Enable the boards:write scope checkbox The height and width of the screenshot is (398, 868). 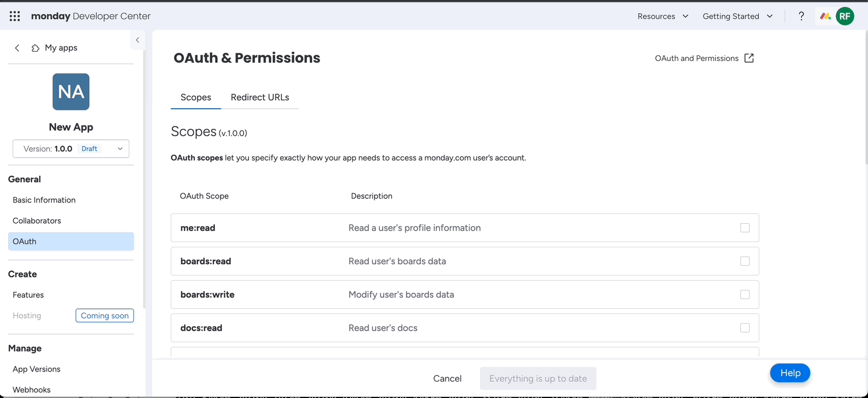coord(745,294)
